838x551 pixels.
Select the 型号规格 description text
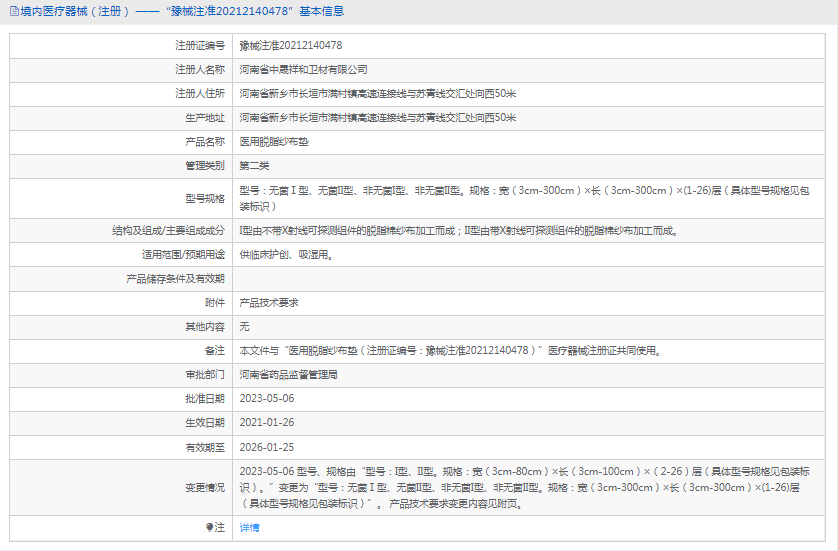point(524,198)
